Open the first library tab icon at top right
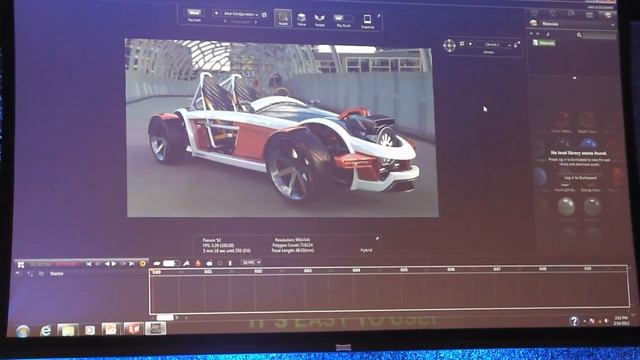 click(x=534, y=13)
